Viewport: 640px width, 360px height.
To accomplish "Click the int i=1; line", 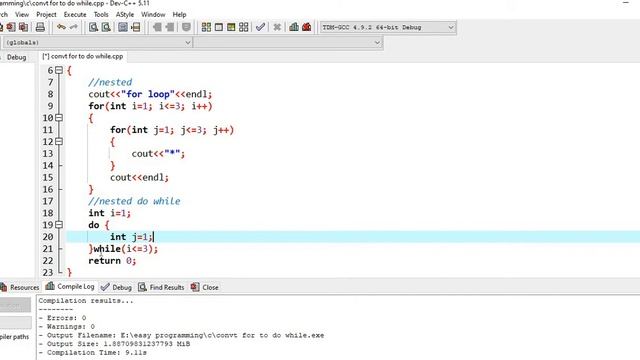I will [x=109, y=213].
